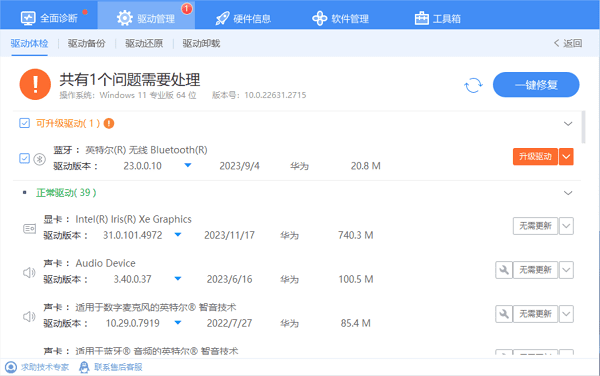Click the 升级驱动 button
This screenshot has width=600, height=376.
point(535,156)
